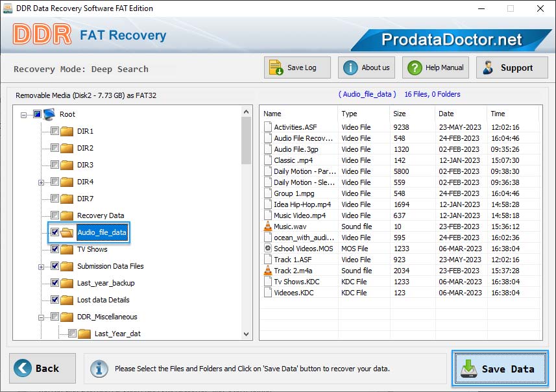Open the About us dialog

367,67
